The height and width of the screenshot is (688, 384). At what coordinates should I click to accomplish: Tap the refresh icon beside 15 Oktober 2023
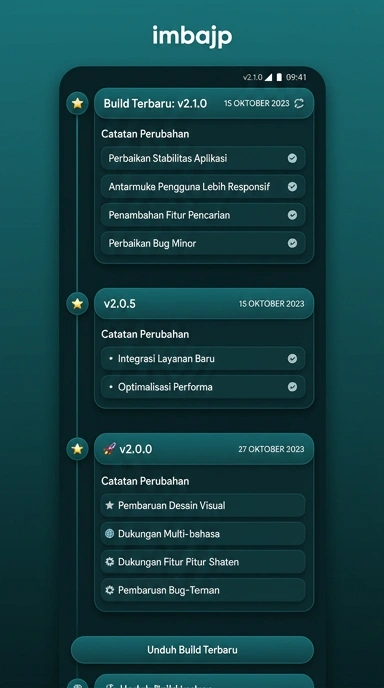299,103
